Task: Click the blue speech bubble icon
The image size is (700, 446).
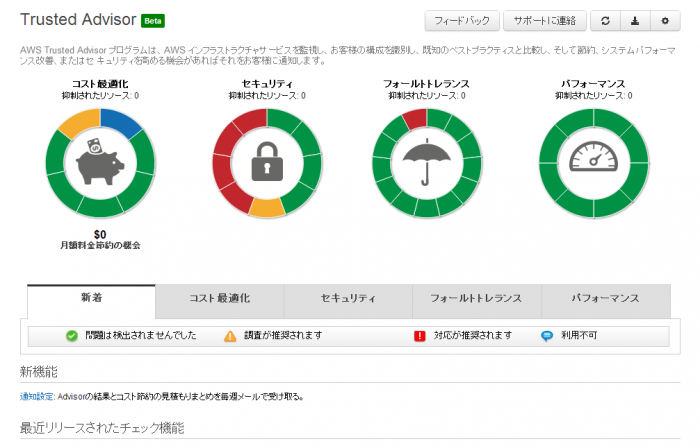Action: coord(546,336)
